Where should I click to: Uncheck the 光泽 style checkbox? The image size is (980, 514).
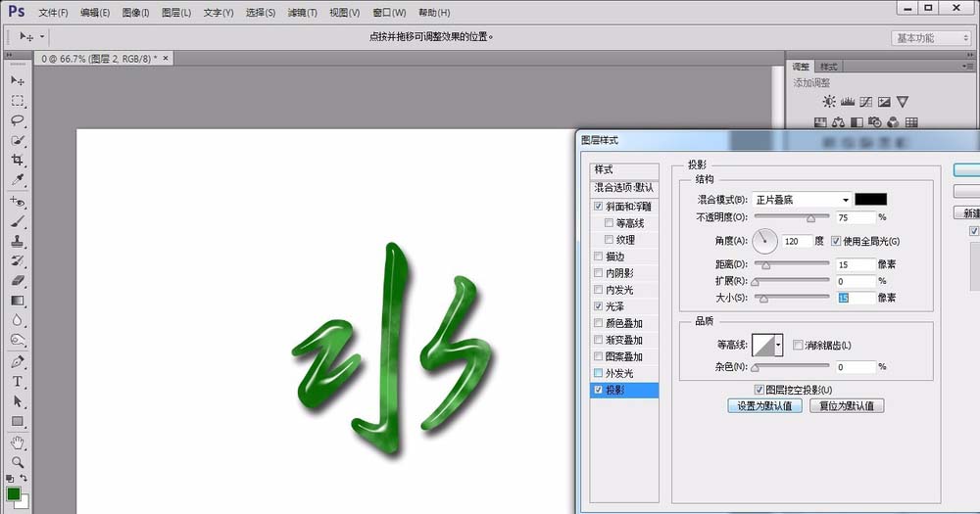[x=598, y=306]
